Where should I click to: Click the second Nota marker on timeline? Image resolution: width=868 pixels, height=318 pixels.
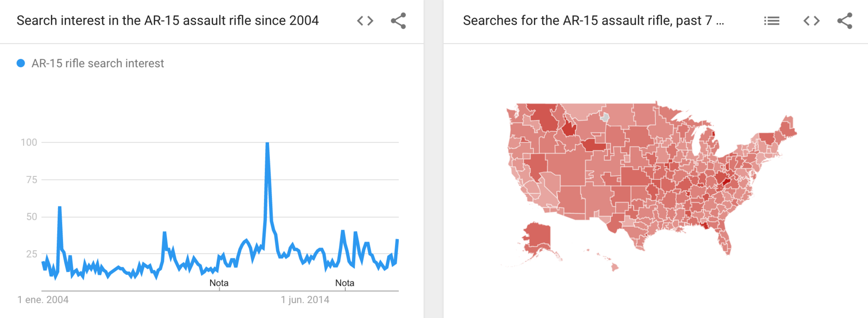pos(345,283)
